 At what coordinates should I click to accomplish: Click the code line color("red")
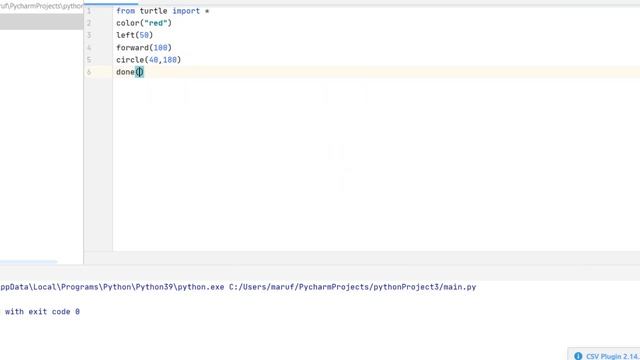[x=144, y=23]
